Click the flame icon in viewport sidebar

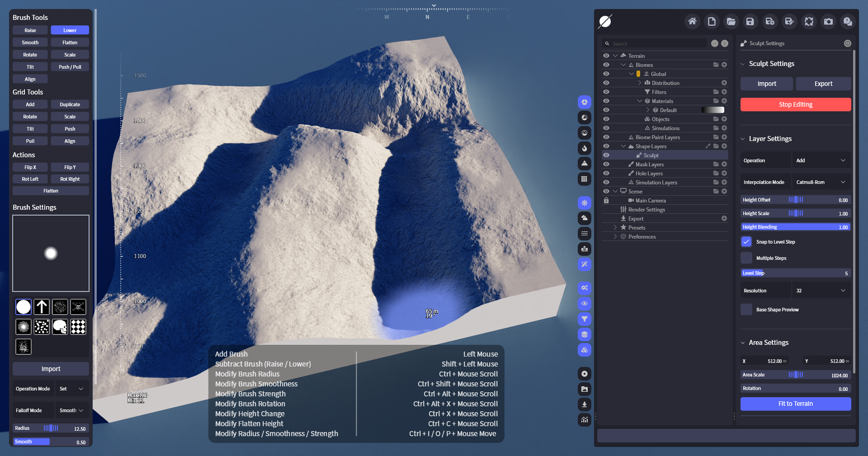click(585, 148)
